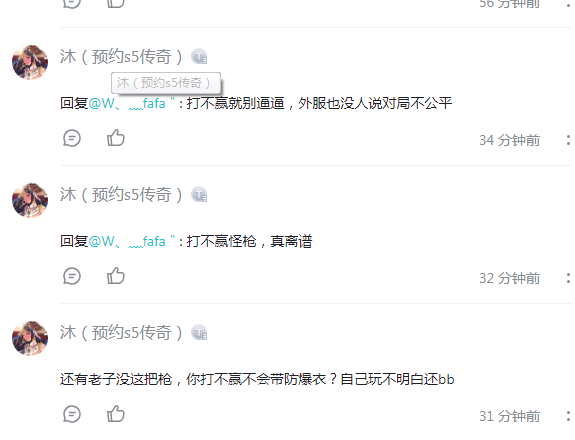Click avatar of the 32 分钟前 commenter
The height and width of the screenshot is (440, 575).
[x=30, y=200]
